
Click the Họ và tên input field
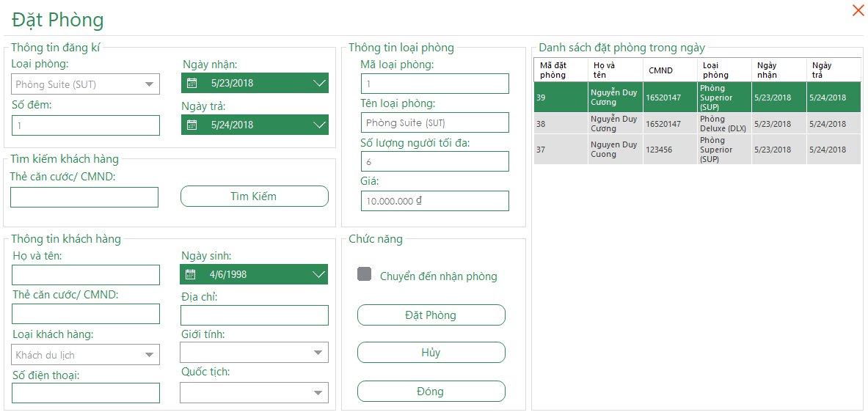[x=86, y=275]
